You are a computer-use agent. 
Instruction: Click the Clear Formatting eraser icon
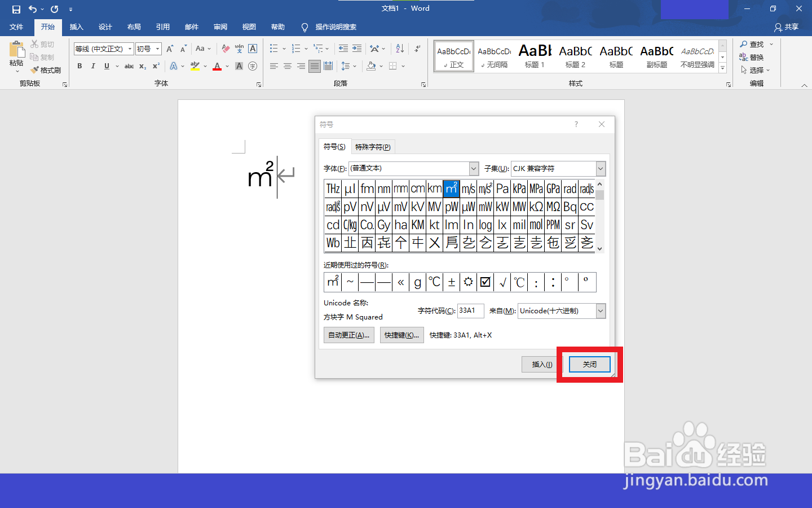pos(226,49)
